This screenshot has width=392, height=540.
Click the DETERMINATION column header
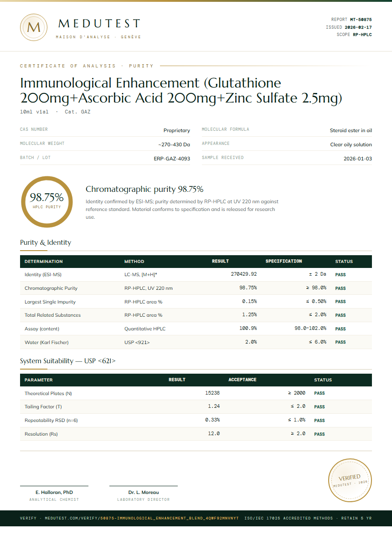pos(44,262)
